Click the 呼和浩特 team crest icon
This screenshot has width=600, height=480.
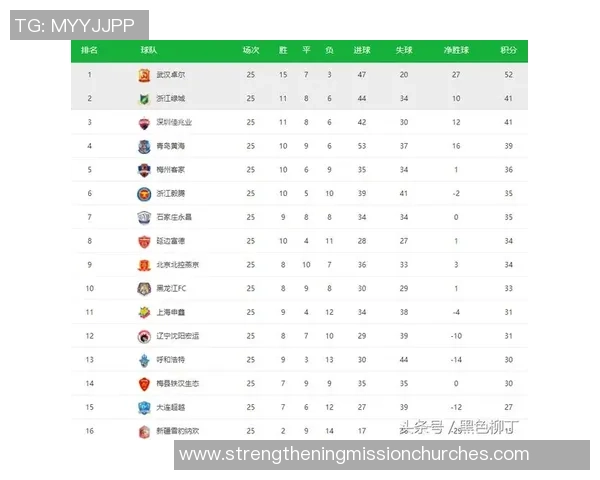coord(144,360)
